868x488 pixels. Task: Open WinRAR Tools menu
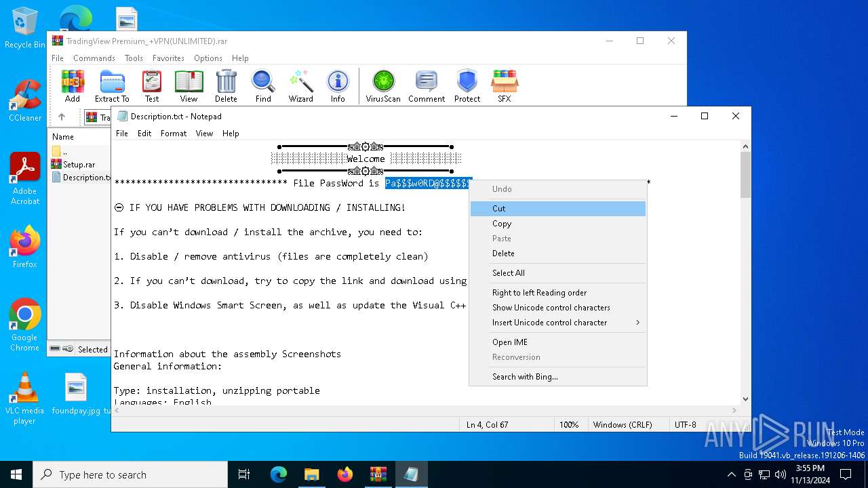tap(134, 58)
